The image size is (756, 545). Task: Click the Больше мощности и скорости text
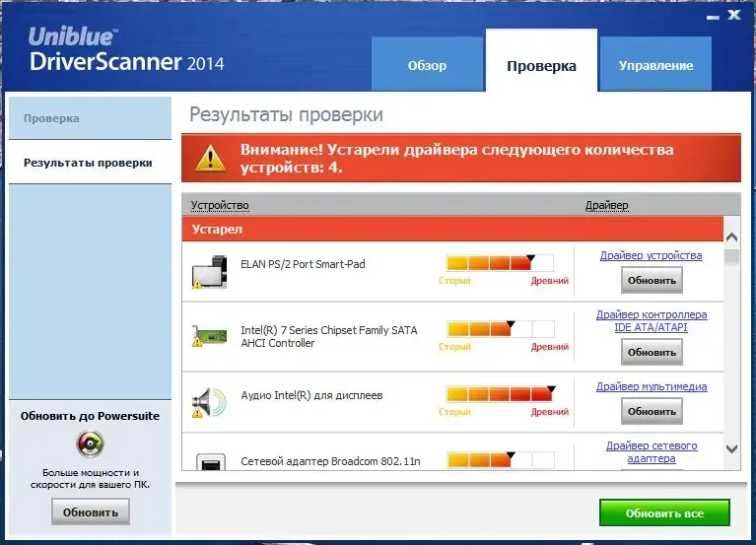point(90,479)
